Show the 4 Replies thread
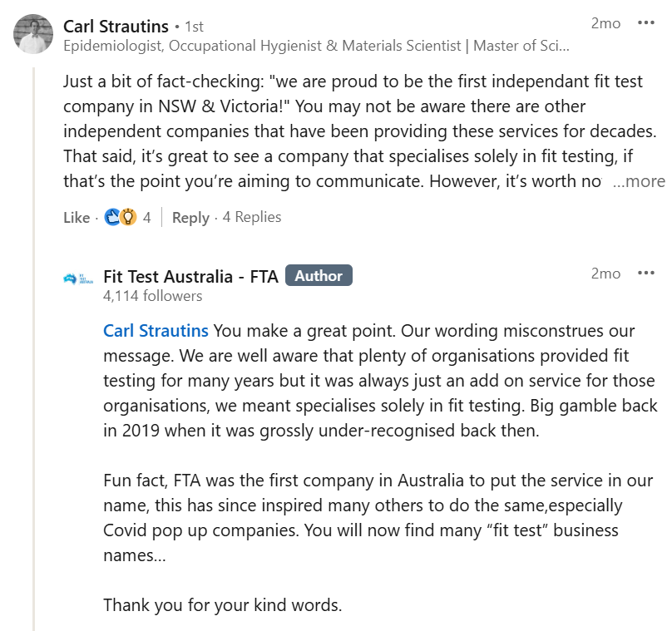 pyautogui.click(x=252, y=217)
